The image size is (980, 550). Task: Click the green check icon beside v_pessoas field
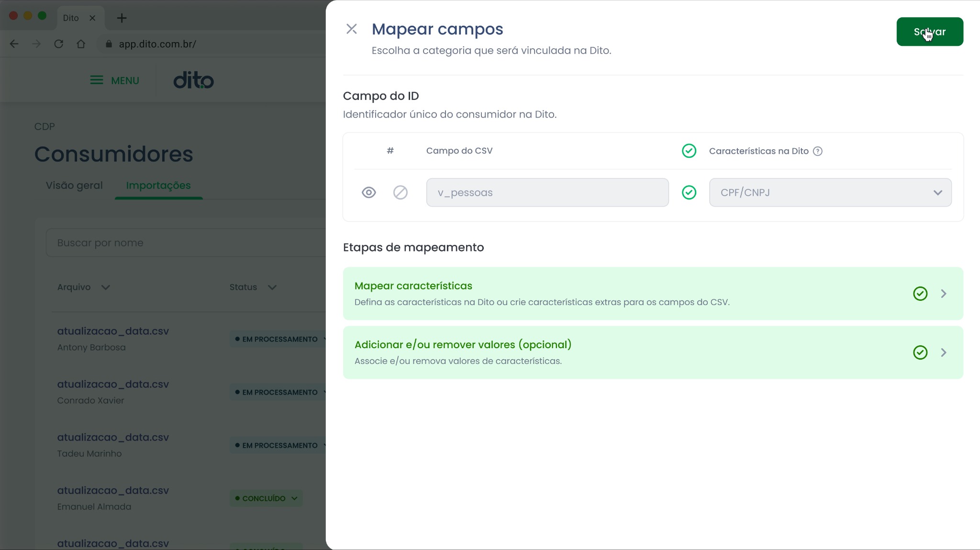[x=689, y=193]
